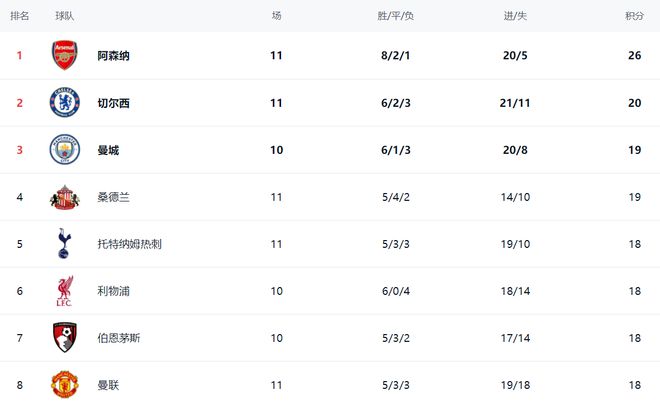The image size is (660, 404).
Task: Click the Sunderland club crest
Action: tap(64, 197)
